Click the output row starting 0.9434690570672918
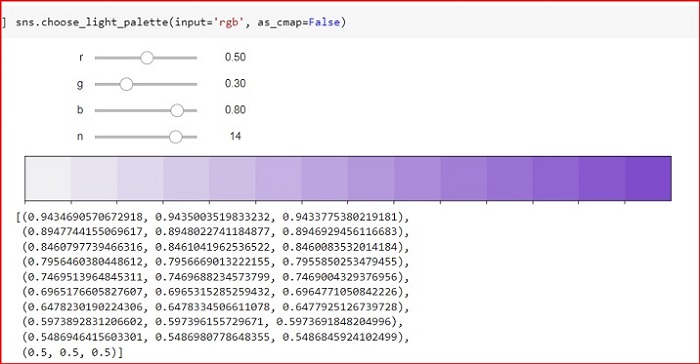The width and height of the screenshot is (700, 364). [213, 217]
